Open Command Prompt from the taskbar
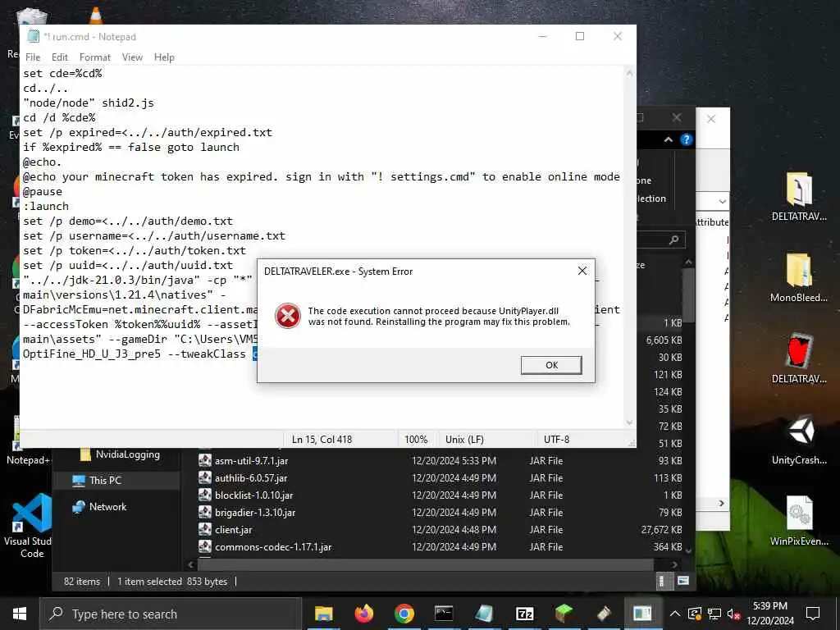 point(444,614)
